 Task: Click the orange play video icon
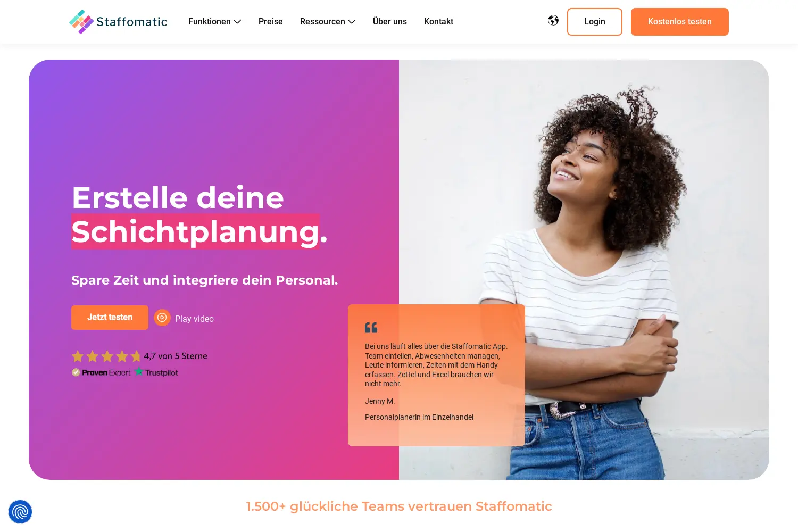click(x=162, y=318)
